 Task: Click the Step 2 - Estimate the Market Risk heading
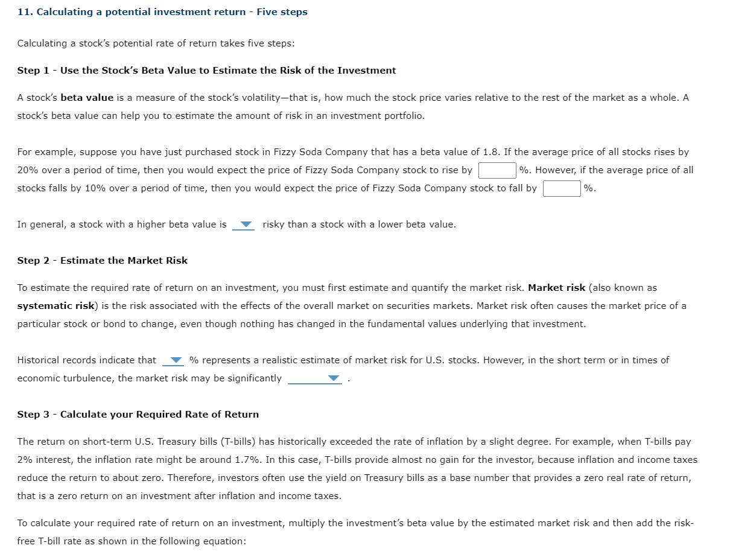103,260
